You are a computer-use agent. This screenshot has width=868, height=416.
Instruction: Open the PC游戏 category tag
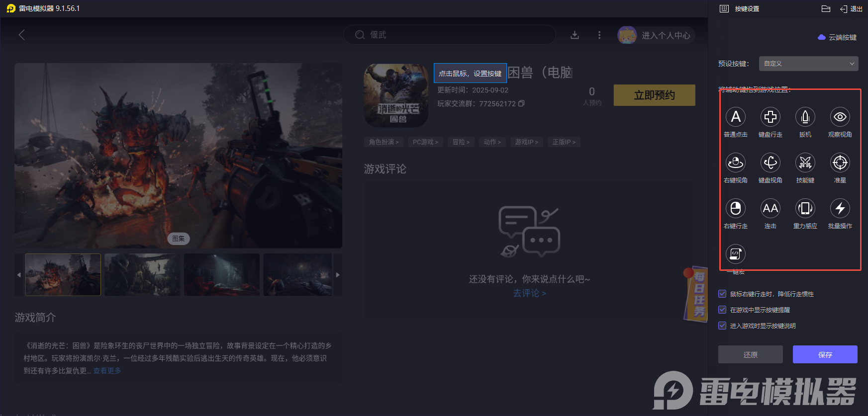425,142
